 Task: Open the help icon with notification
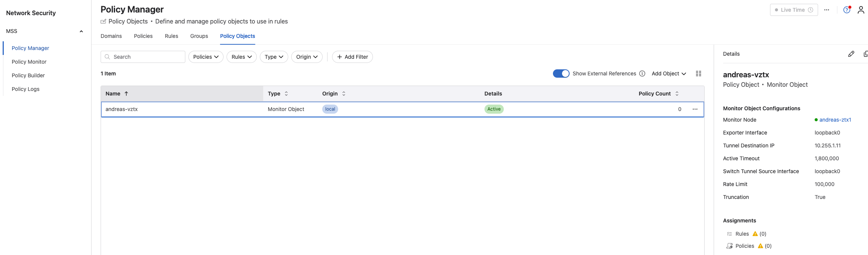(x=847, y=10)
